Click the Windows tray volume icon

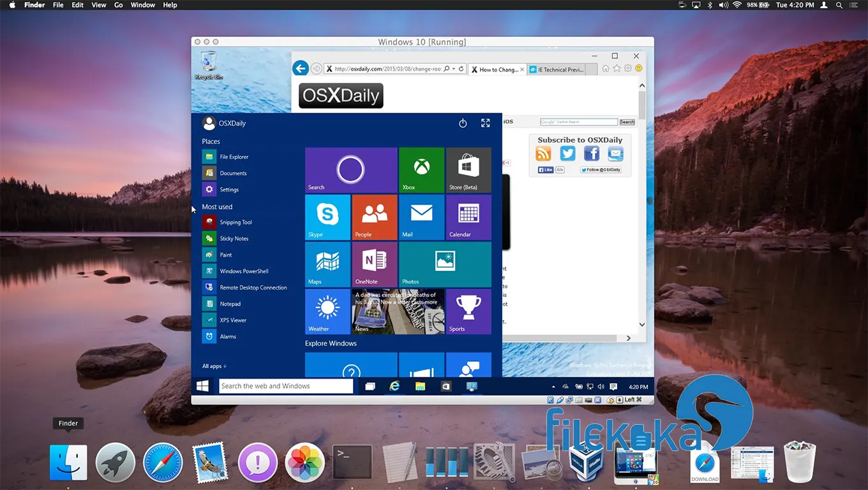(x=601, y=387)
